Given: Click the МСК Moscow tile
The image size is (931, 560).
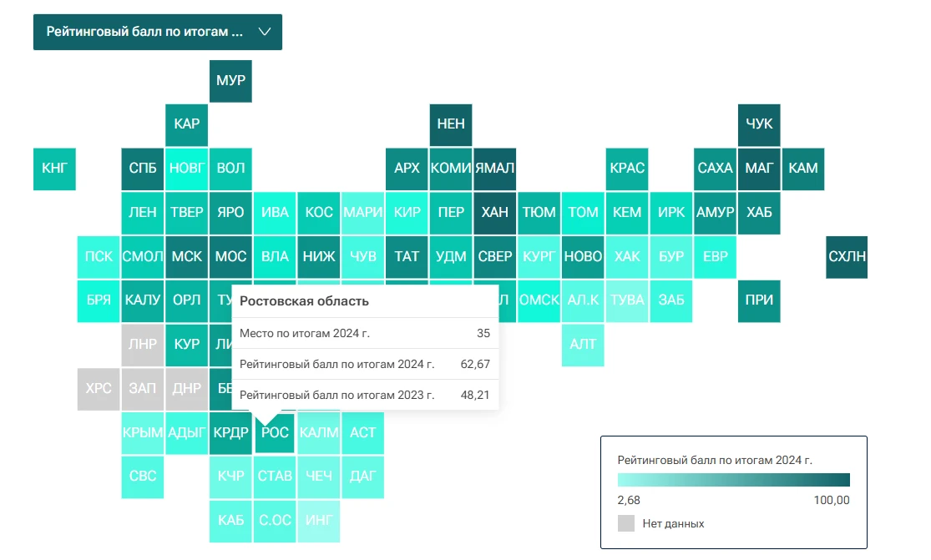Looking at the screenshot, I should [187, 256].
